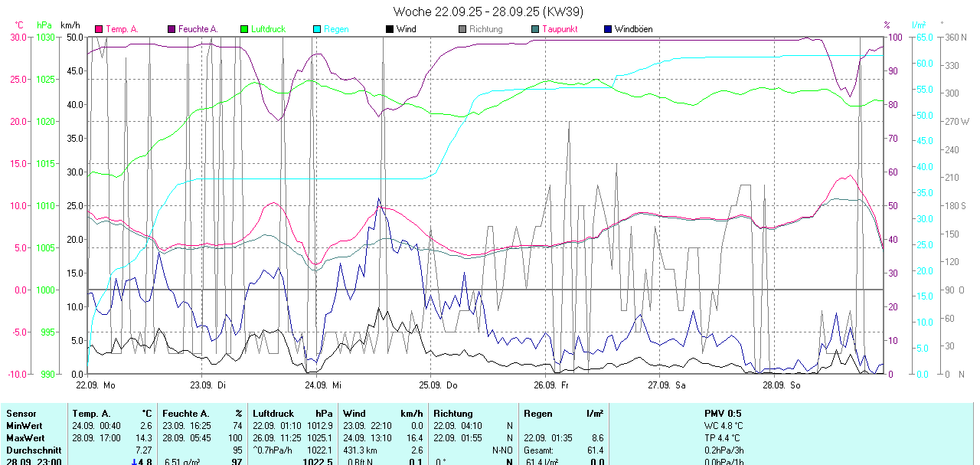Click the black Wind legend square
This screenshot has height=465, width=980.
tap(390, 29)
